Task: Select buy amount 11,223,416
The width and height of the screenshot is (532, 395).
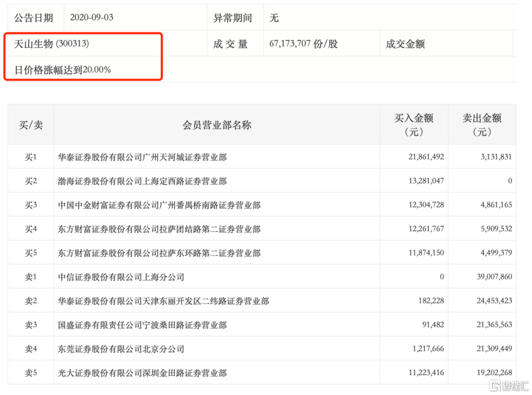Action: [x=426, y=373]
